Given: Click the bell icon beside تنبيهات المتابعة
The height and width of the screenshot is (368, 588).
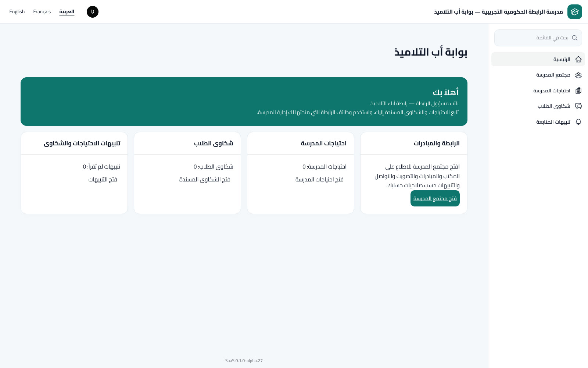Looking at the screenshot, I should (x=578, y=122).
